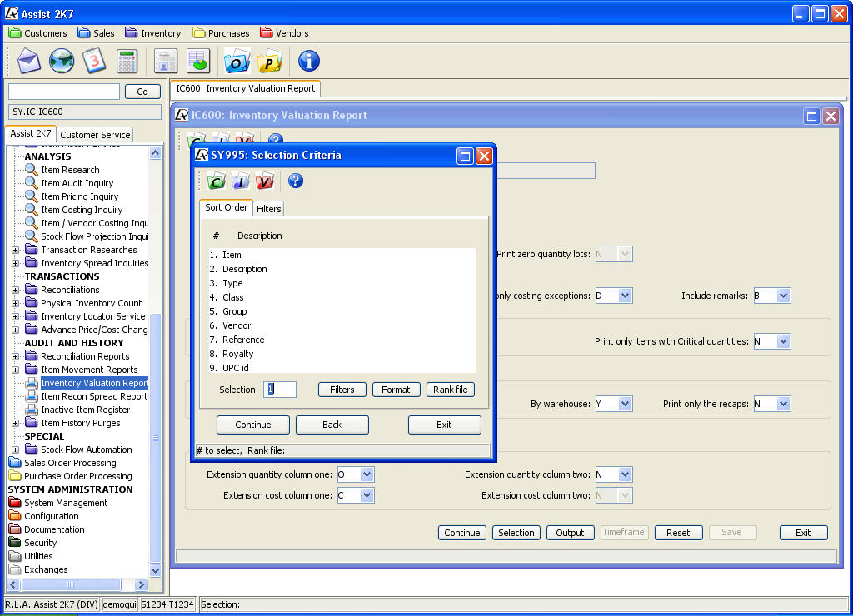The image size is (853, 616).
Task: Click the Format button
Action: [x=396, y=390]
